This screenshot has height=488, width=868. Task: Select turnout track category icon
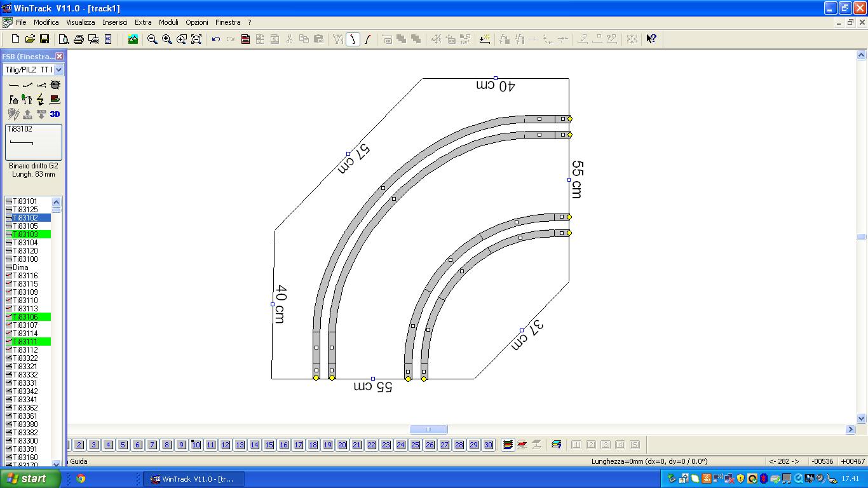(x=41, y=85)
